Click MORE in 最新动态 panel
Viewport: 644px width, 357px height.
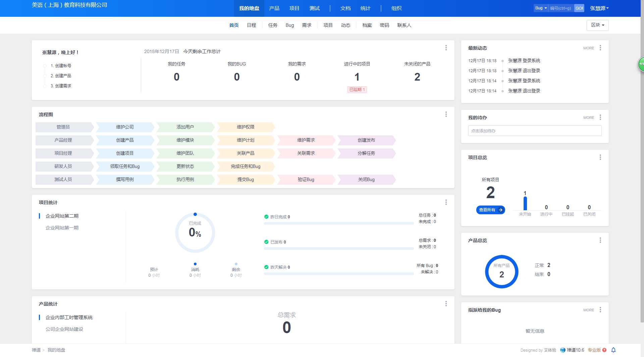point(588,48)
